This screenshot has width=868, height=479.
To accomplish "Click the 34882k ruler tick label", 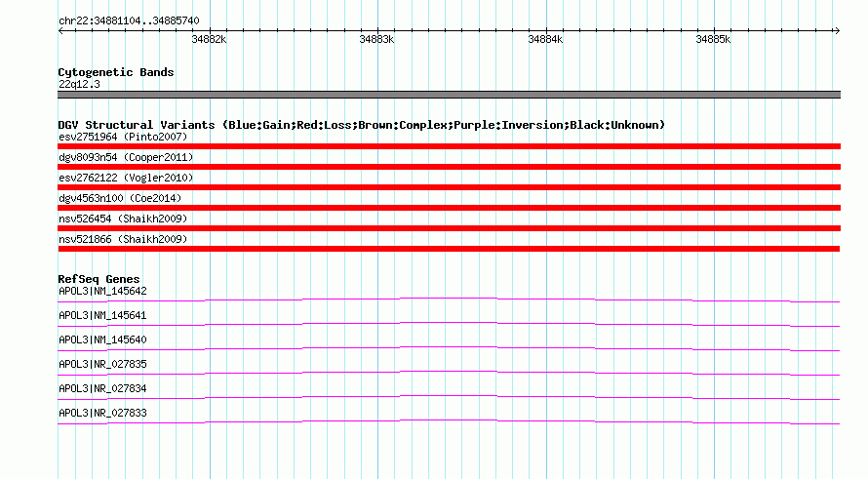I will tap(209, 39).
